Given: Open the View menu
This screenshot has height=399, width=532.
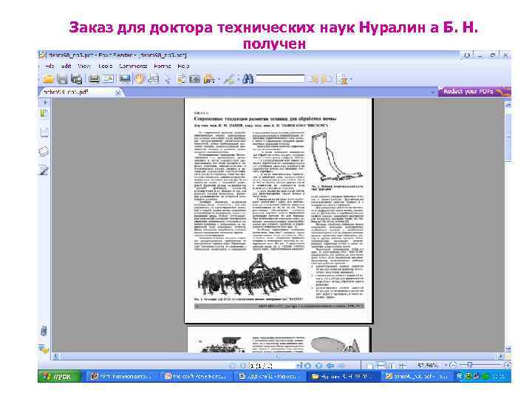Looking at the screenshot, I should pos(84,66).
